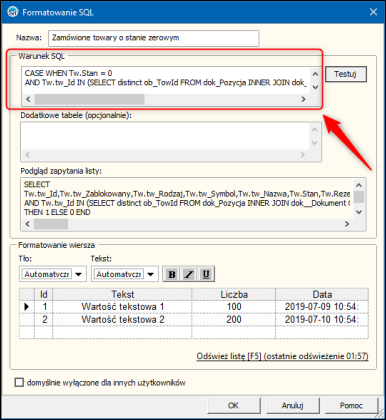This screenshot has width=386, height=420.
Task: Click Tekst Automatyczny color box
Action: (x=119, y=274)
